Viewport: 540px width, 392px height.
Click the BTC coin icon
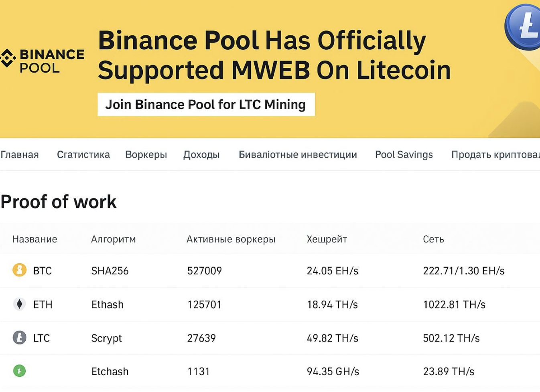coord(19,271)
